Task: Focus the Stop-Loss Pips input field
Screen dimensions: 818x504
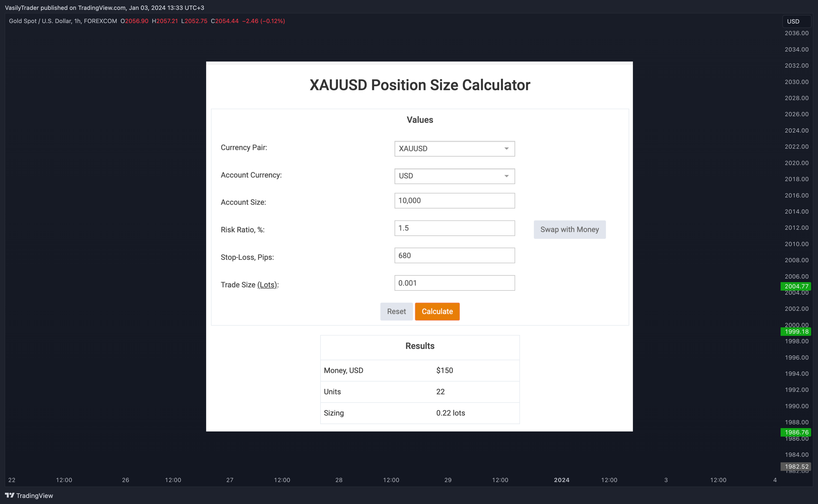Action: 454,255
